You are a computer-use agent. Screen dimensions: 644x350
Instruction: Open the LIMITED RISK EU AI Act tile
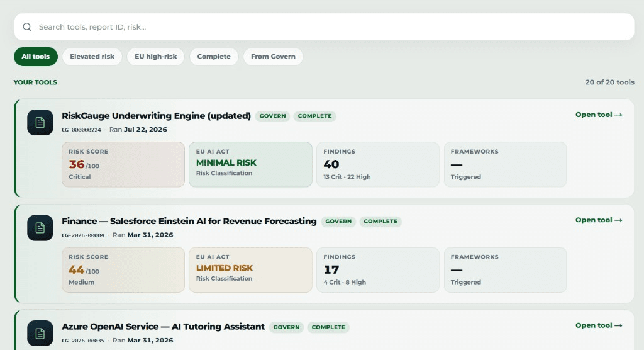click(250, 270)
